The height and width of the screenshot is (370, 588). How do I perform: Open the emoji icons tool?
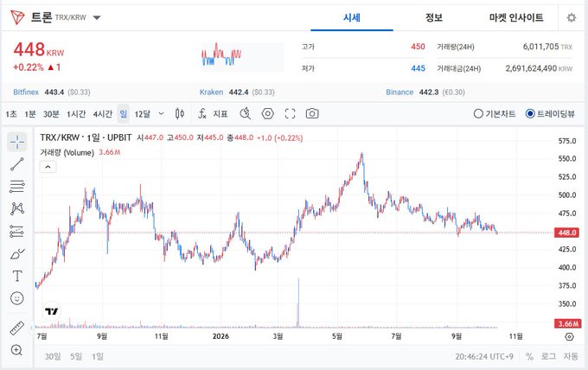click(x=17, y=298)
